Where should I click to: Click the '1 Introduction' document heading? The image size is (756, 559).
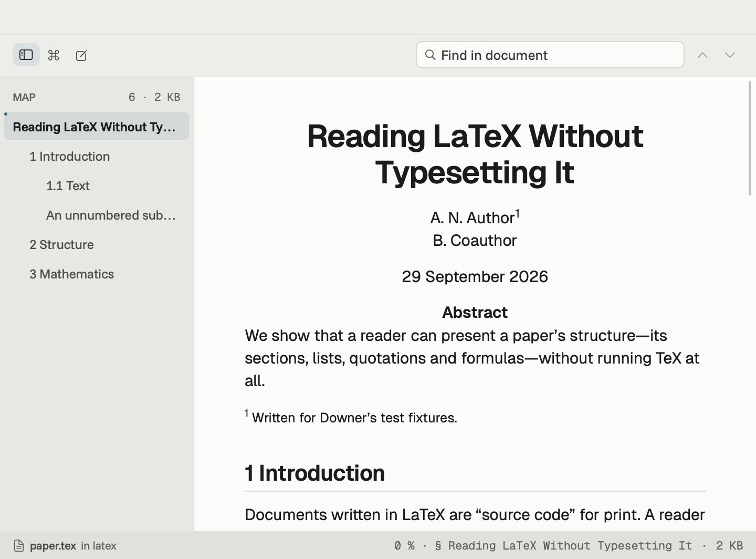point(314,473)
